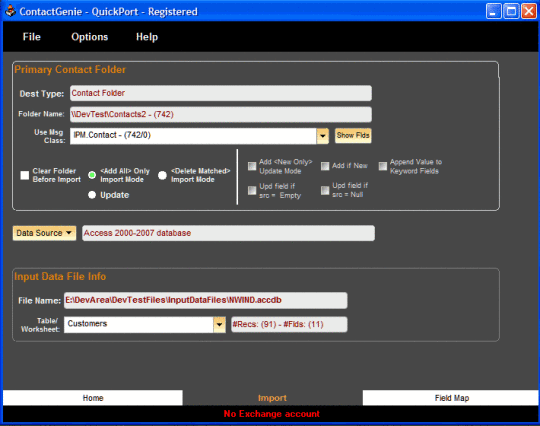This screenshot has height=426, width=540.
Task: Check Clear Folder Before Import checkbox
Action: (24, 175)
